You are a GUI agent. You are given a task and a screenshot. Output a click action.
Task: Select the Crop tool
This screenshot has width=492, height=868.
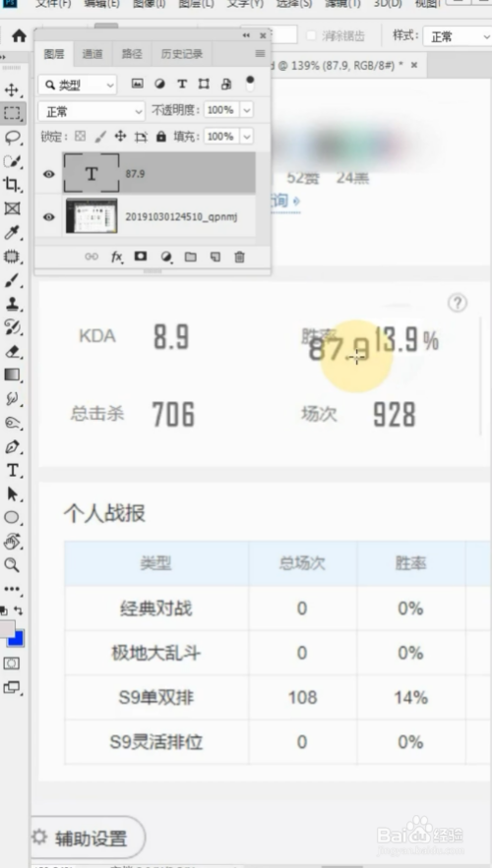click(12, 185)
